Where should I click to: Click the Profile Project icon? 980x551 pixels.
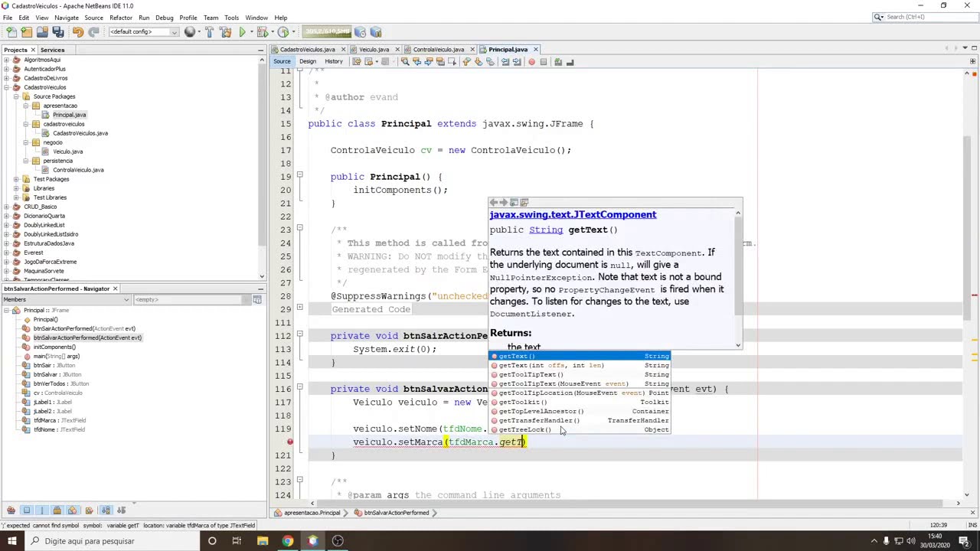pyautogui.click(x=283, y=32)
